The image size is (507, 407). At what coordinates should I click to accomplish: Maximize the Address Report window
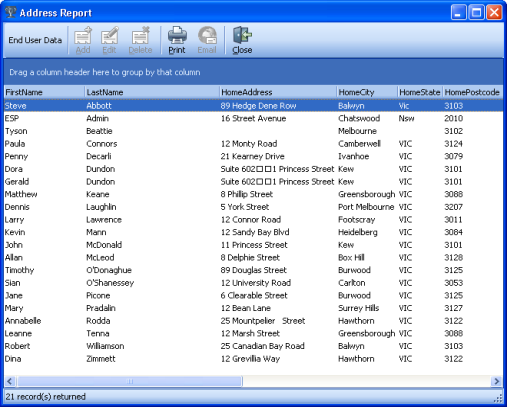coord(476,13)
